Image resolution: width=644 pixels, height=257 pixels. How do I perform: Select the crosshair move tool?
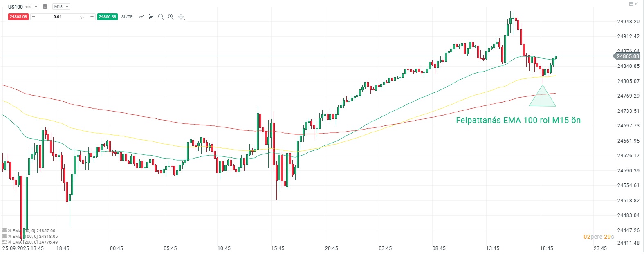[181, 17]
